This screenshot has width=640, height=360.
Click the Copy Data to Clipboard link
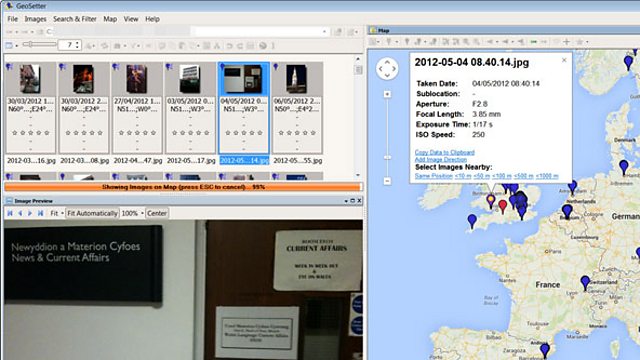pyautogui.click(x=444, y=152)
